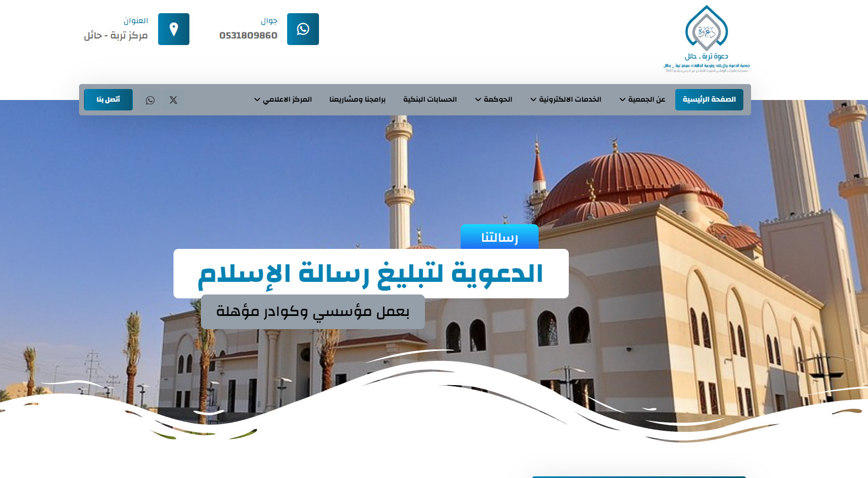868x478 pixels.
Task: Click the دعوة تربة حائل logo
Action: point(707,39)
